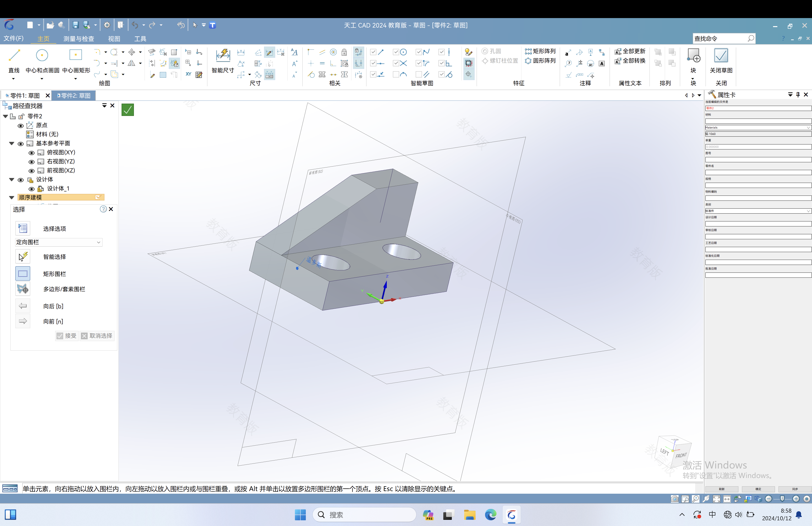The height and width of the screenshot is (526, 812).
Task: Click the undo icon in quick access toolbar
Action: point(135,25)
